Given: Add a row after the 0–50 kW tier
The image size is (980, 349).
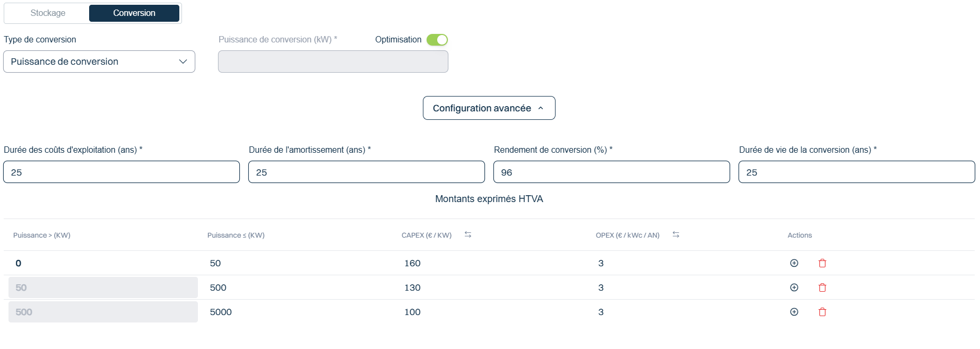Looking at the screenshot, I should (794, 263).
